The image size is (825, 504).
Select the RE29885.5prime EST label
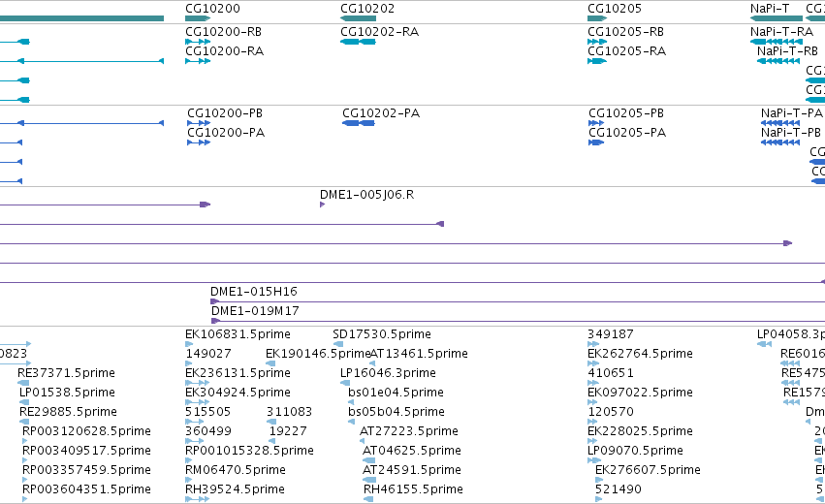tap(68, 412)
